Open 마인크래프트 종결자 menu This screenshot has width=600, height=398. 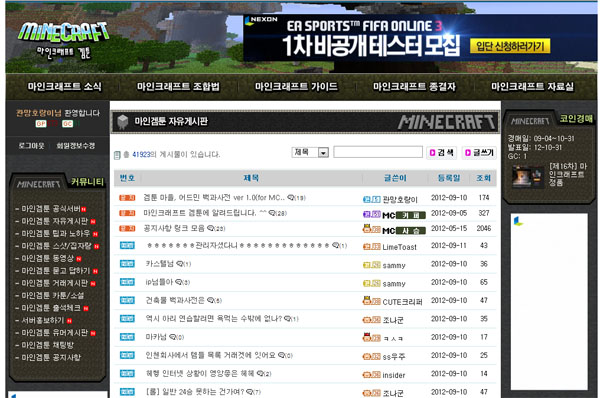pos(414,86)
